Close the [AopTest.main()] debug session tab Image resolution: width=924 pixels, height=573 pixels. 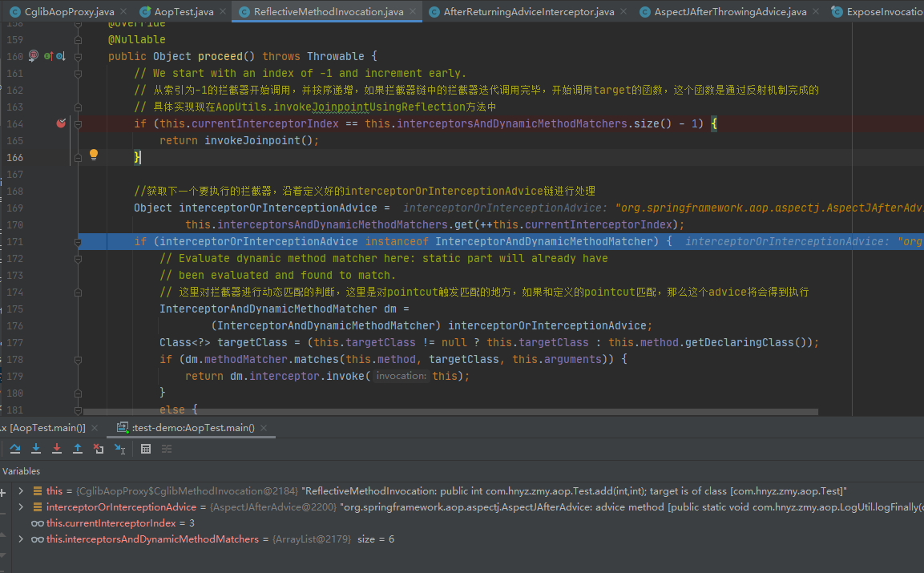pyautogui.click(x=95, y=428)
